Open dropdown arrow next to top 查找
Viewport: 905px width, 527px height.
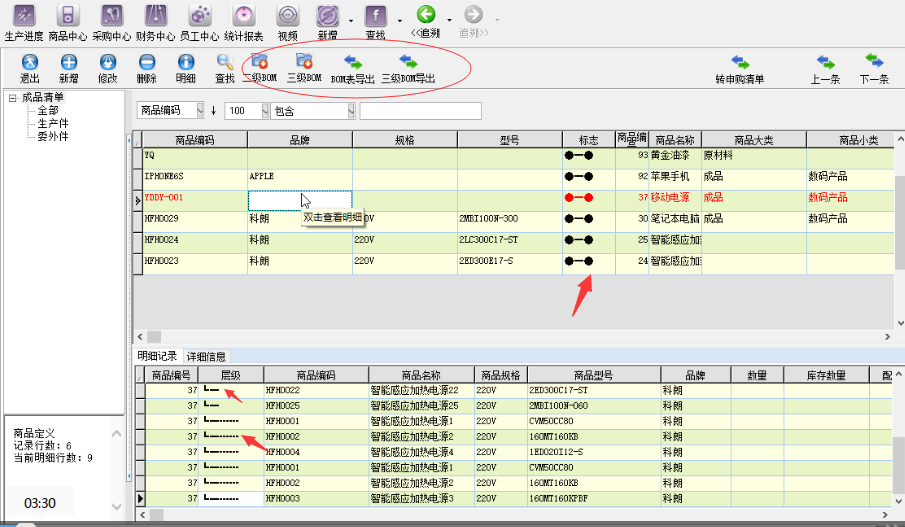[400, 21]
